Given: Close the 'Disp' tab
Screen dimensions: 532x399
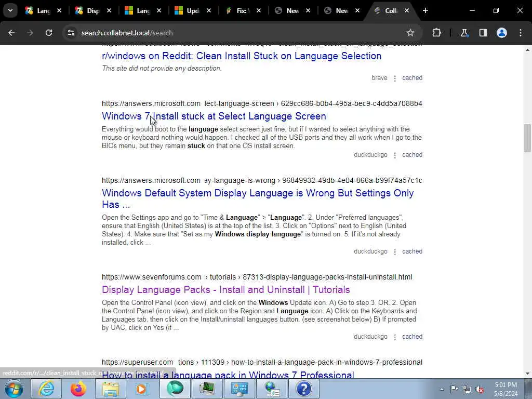Looking at the screenshot, I should pos(109,11).
